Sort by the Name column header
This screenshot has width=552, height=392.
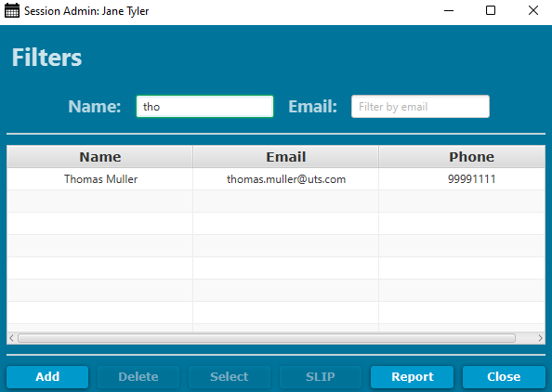coord(100,157)
